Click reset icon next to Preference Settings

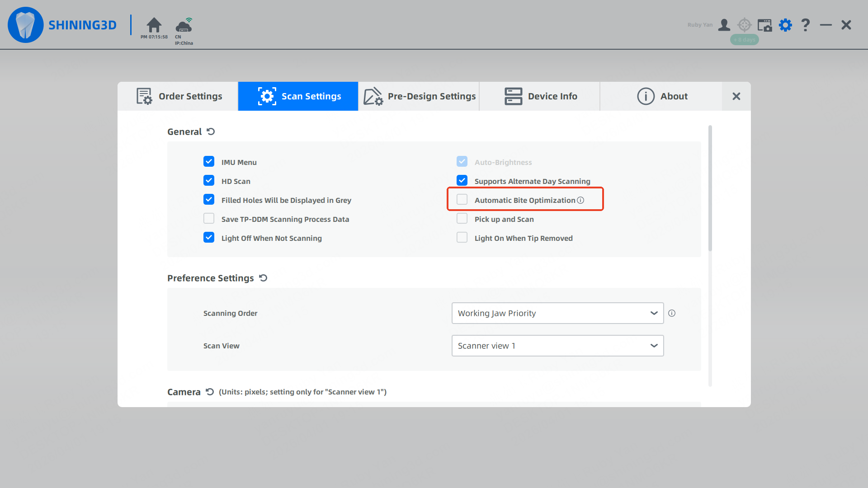pyautogui.click(x=263, y=278)
